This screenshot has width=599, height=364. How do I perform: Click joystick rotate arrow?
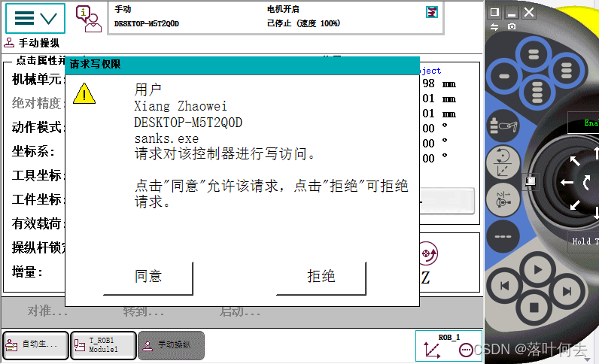(x=587, y=183)
